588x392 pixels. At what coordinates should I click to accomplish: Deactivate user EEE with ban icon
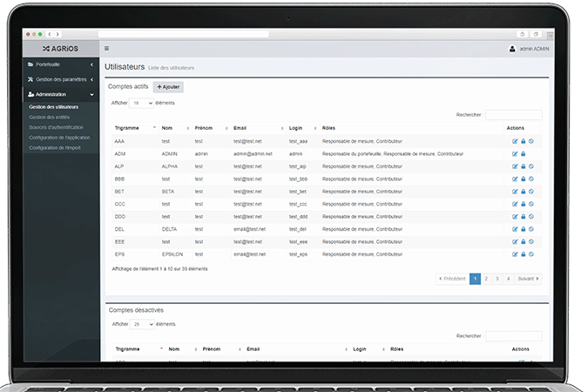click(531, 242)
